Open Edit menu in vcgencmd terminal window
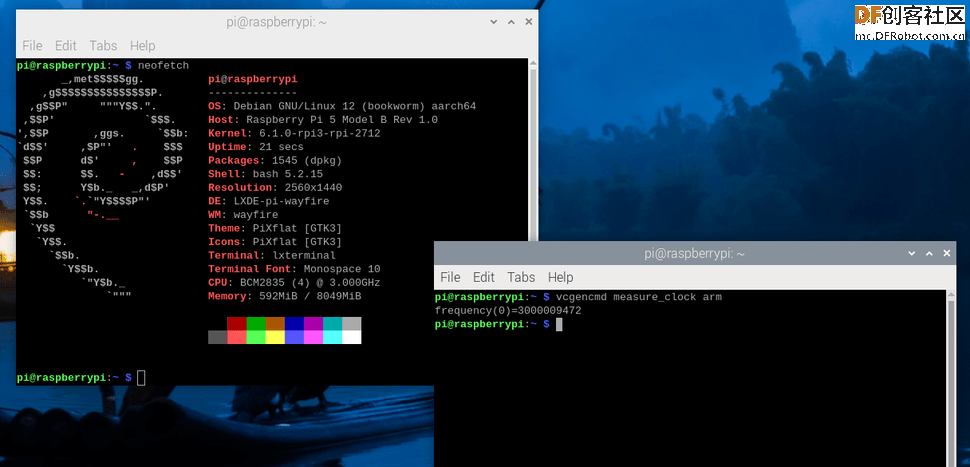The width and height of the screenshot is (970, 467). click(x=484, y=276)
